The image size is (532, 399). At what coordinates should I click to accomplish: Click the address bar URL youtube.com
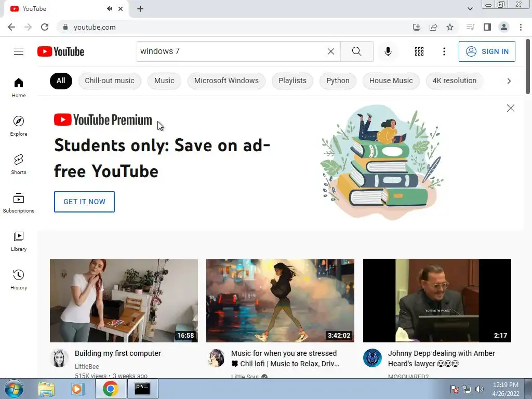click(95, 27)
